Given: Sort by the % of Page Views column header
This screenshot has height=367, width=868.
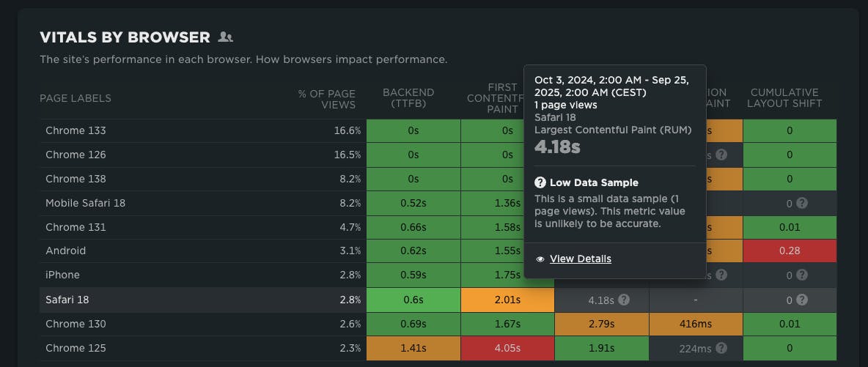Looking at the screenshot, I should tap(326, 98).
